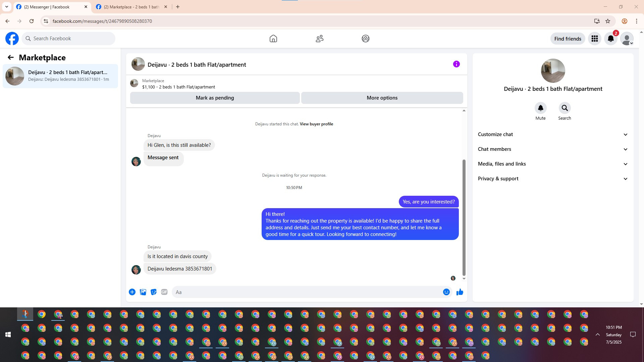Expand the Customize chat section

[552, 134]
